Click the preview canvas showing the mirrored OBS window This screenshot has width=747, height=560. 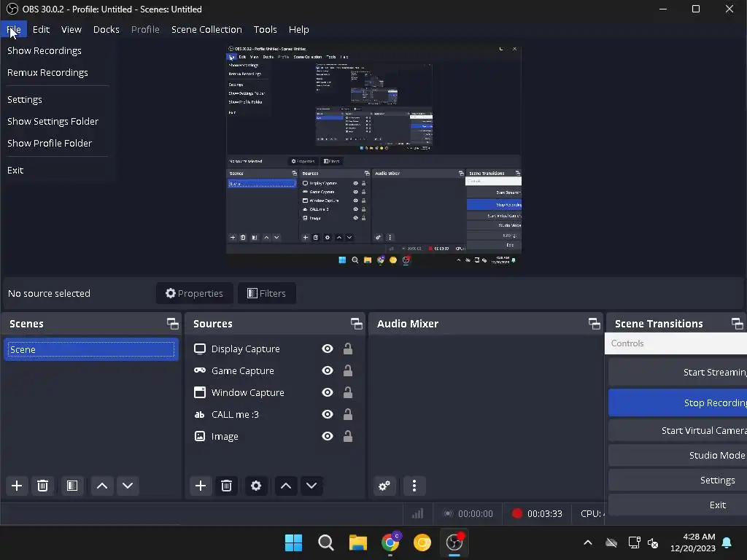click(x=374, y=156)
